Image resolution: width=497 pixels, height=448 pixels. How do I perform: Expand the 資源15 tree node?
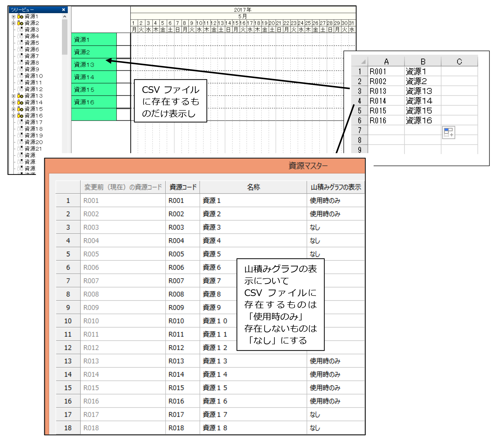pyautogui.click(x=14, y=109)
